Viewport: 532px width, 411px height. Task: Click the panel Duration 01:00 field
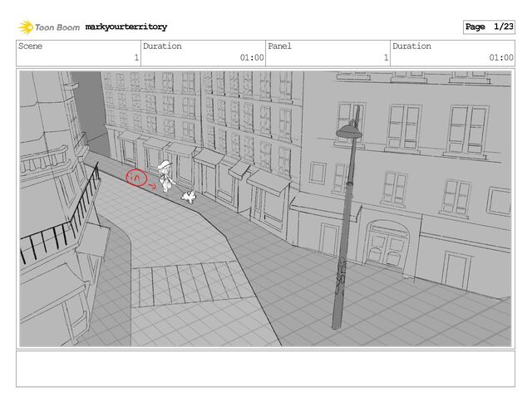coord(452,52)
